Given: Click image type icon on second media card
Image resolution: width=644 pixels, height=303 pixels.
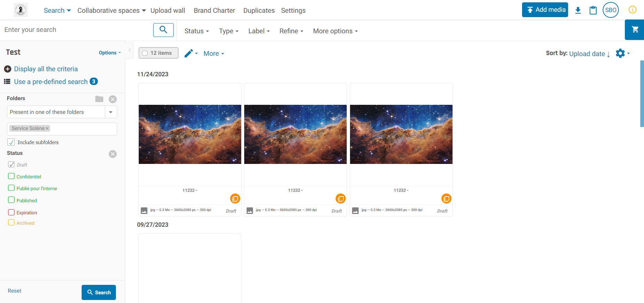Looking at the screenshot, I should pos(250,211).
